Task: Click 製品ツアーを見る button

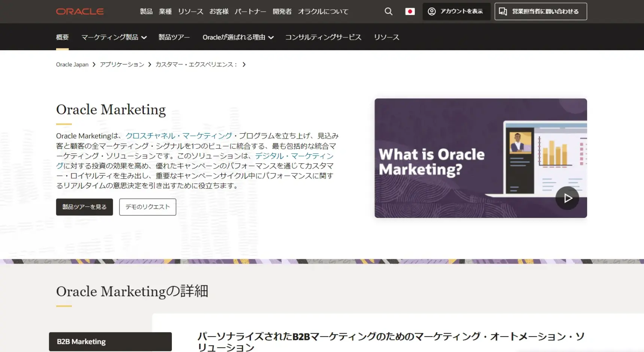Action: [85, 207]
